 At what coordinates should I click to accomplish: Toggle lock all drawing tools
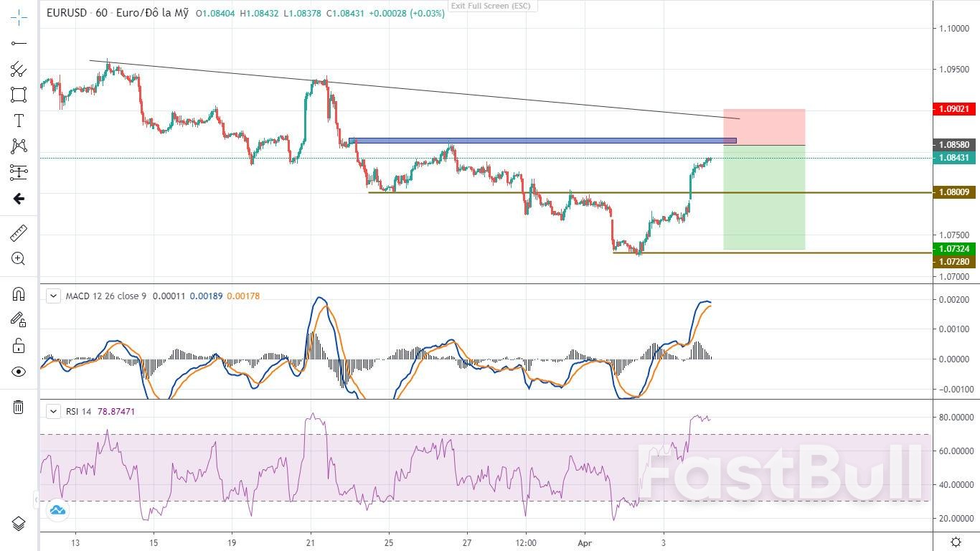(19, 346)
